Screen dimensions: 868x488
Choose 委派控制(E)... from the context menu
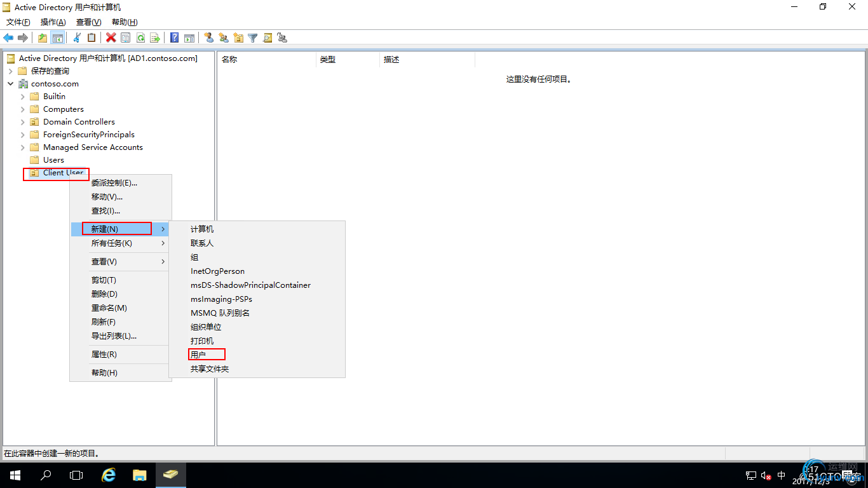click(x=121, y=183)
